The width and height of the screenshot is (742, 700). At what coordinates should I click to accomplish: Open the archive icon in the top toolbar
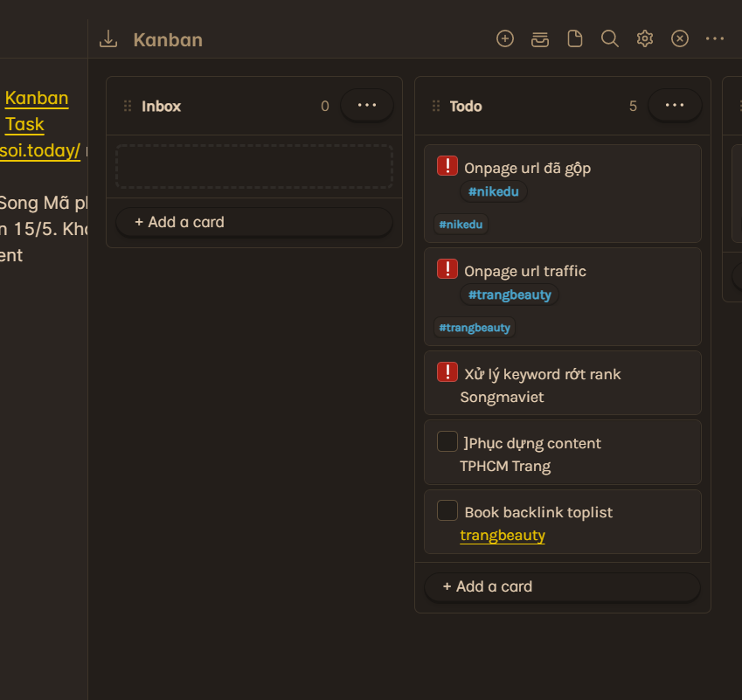539,38
